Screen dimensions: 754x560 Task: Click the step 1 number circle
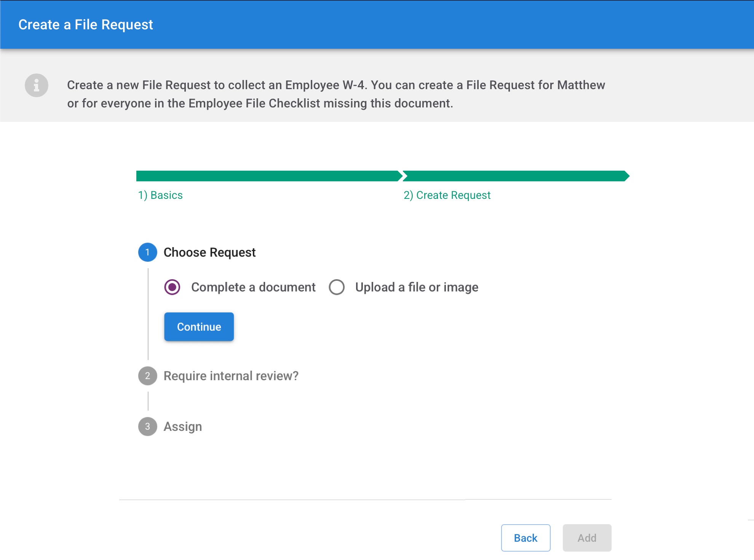[x=147, y=252]
